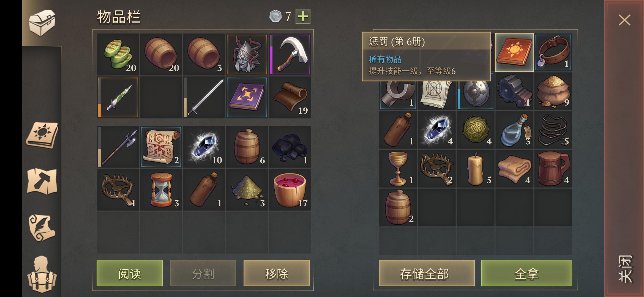
Task: Open the chest storage tab
Action: [x=42, y=23]
